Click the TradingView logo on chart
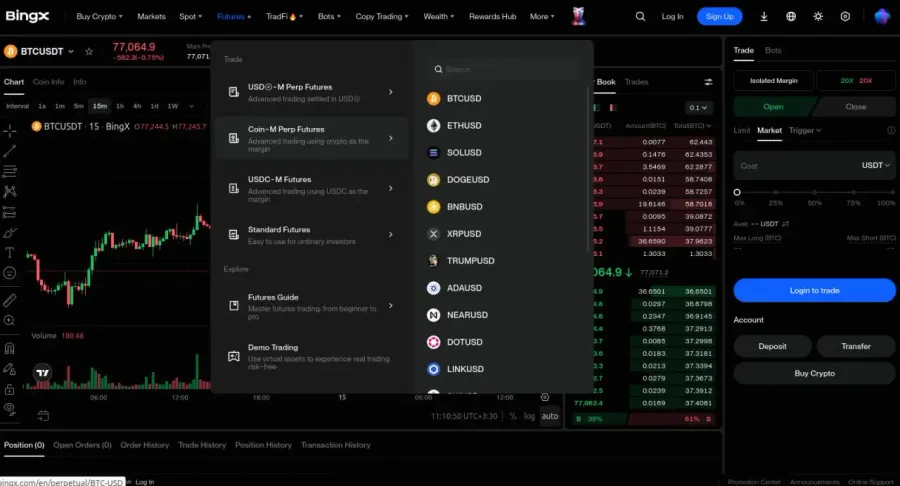Screen dimensions: 900x486 point(43,373)
